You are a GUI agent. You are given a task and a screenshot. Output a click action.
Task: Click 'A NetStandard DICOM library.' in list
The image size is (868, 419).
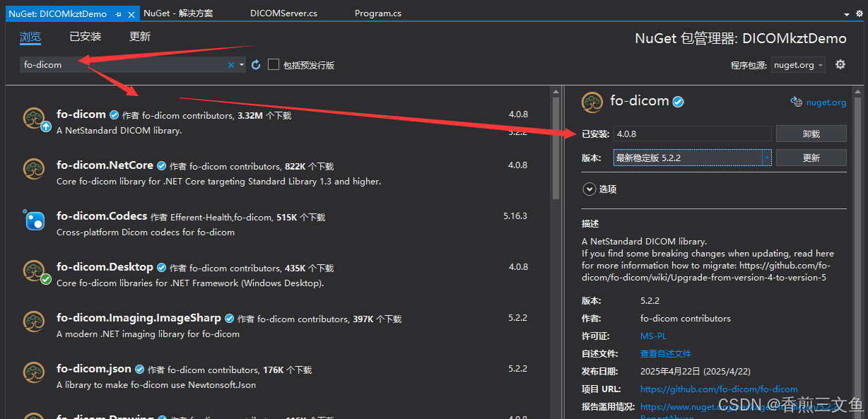[119, 131]
